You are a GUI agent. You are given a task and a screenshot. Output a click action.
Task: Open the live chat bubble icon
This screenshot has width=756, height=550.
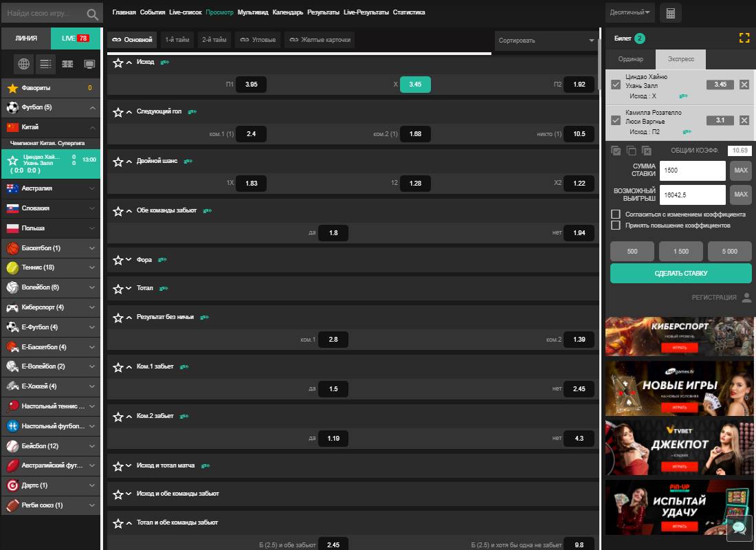740,528
